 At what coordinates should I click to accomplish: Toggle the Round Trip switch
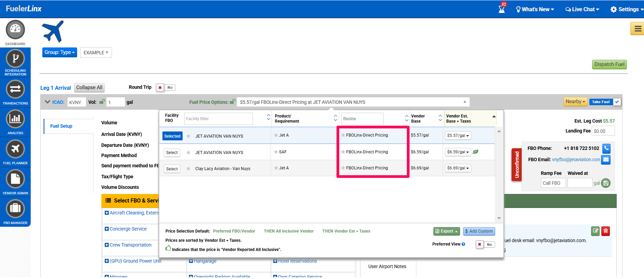coord(166,88)
